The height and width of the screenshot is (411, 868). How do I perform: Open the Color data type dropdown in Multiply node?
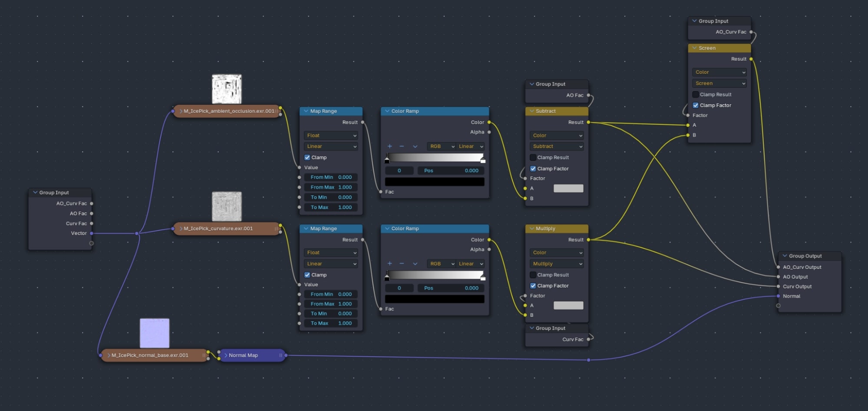[x=556, y=253]
